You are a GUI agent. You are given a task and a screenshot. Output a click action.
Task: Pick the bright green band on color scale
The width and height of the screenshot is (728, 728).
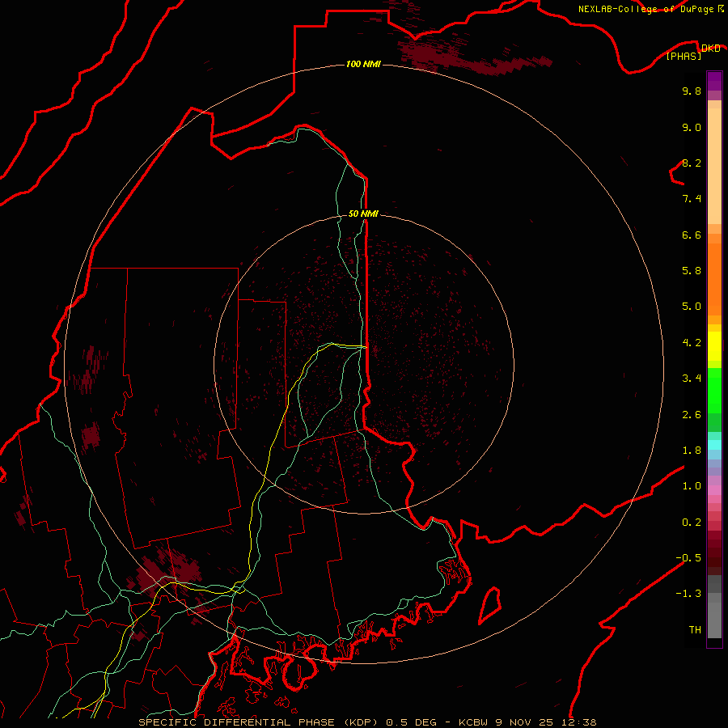coord(714,391)
